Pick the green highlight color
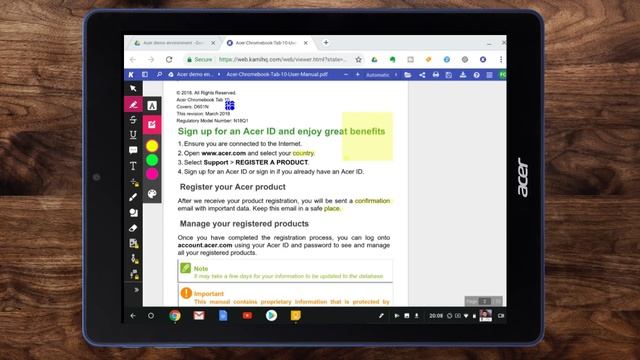The height and width of the screenshot is (360, 640). click(x=152, y=160)
